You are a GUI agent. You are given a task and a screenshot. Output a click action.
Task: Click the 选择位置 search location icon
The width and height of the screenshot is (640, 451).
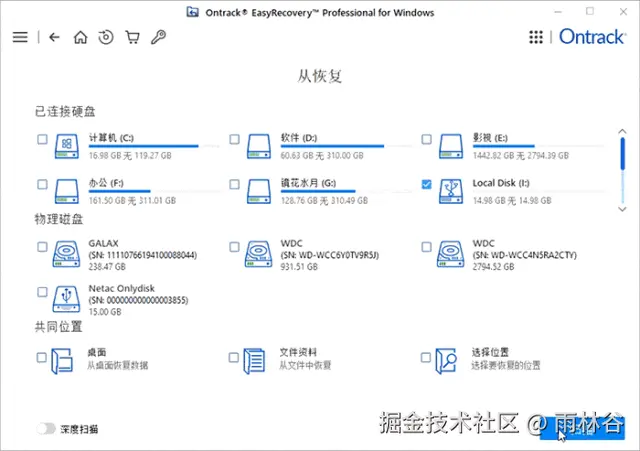pos(446,361)
